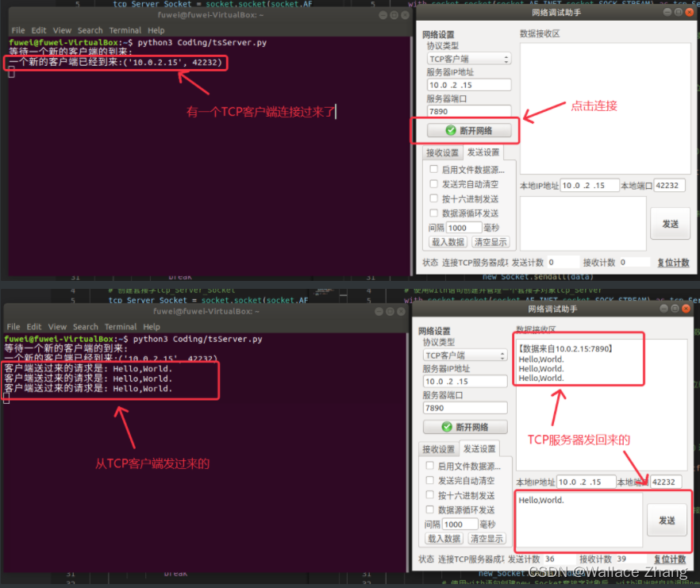Expand 协议类型 TCP客户端 dropdown in upper 网络调试助手
The width and height of the screenshot is (700, 588).
[x=469, y=59]
